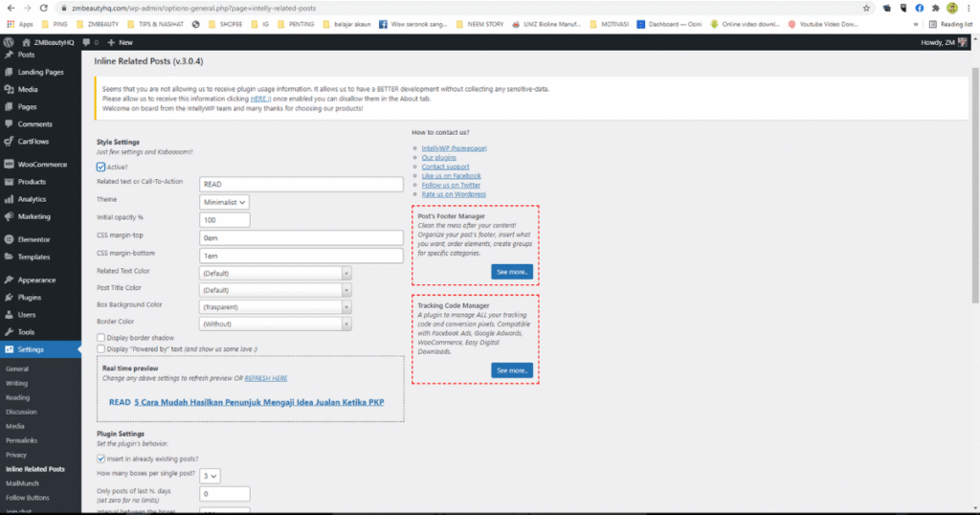The width and height of the screenshot is (980, 515).
Task: Open IntellyWP (homepage) link
Action: coord(454,148)
